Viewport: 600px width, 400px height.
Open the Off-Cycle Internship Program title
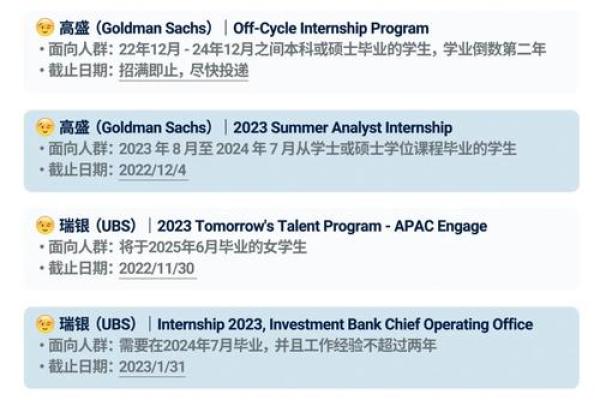[x=331, y=28]
